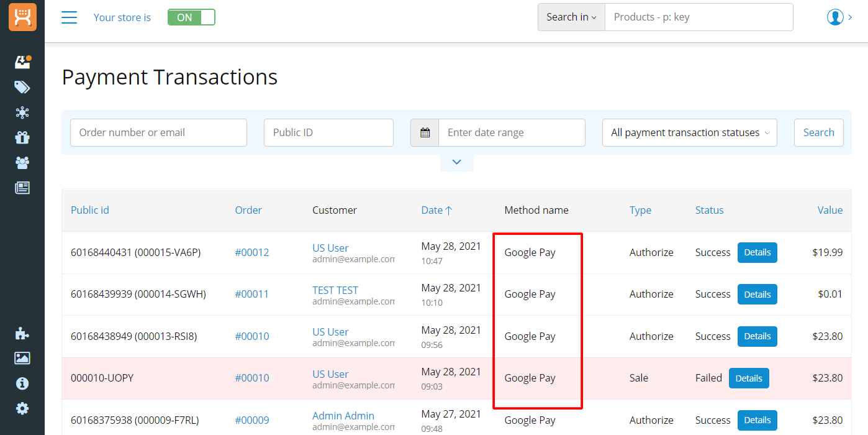Open Look & Feel image icon
This screenshot has width=868, height=435.
[22, 358]
